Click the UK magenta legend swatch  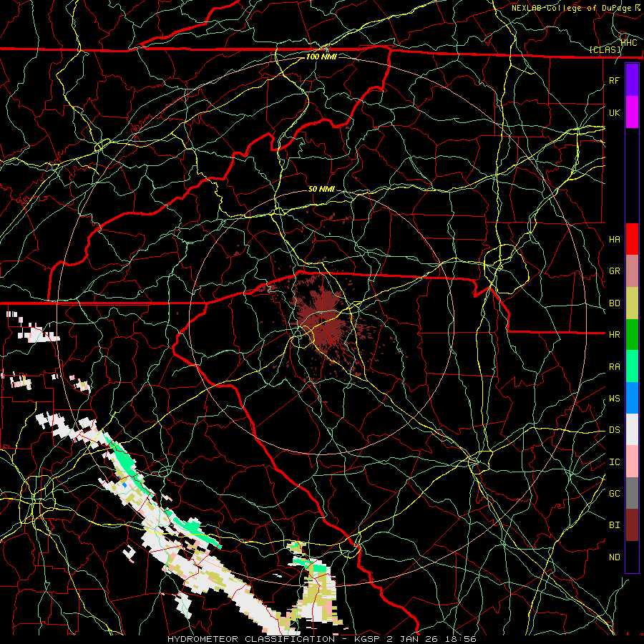tap(632, 112)
